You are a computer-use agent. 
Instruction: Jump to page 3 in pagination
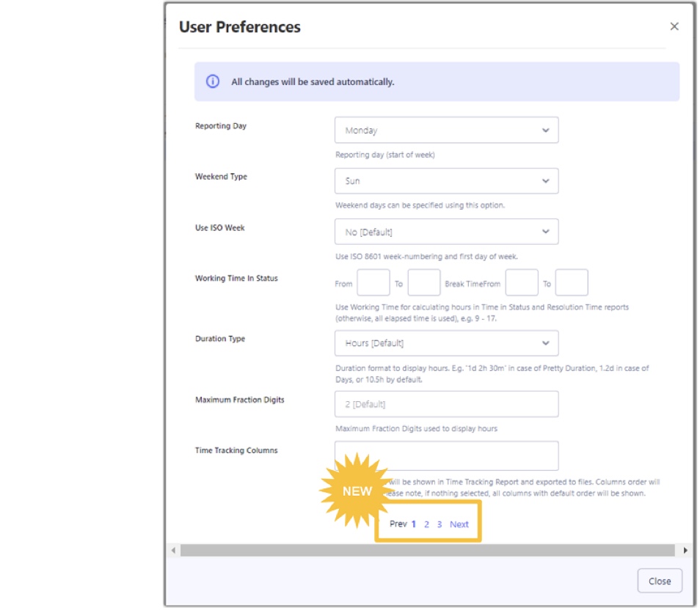point(439,524)
